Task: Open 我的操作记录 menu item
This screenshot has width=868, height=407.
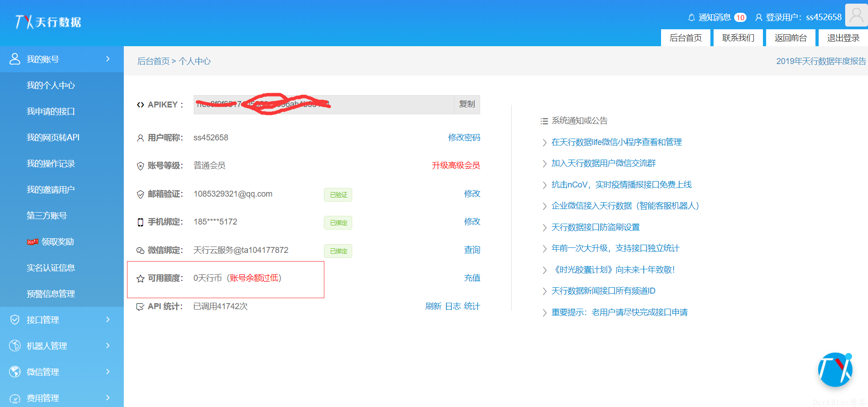Action: 51,164
